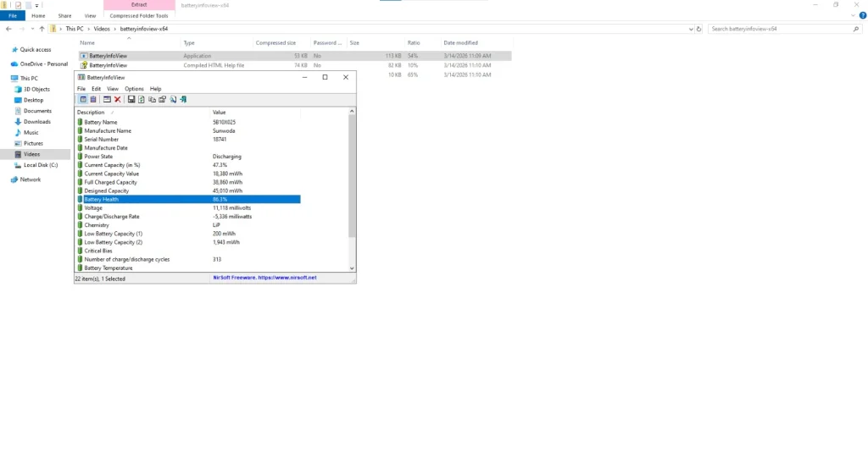Screen dimensions: 868x453
Task: Open the File tab in Explorer
Action: [12, 16]
